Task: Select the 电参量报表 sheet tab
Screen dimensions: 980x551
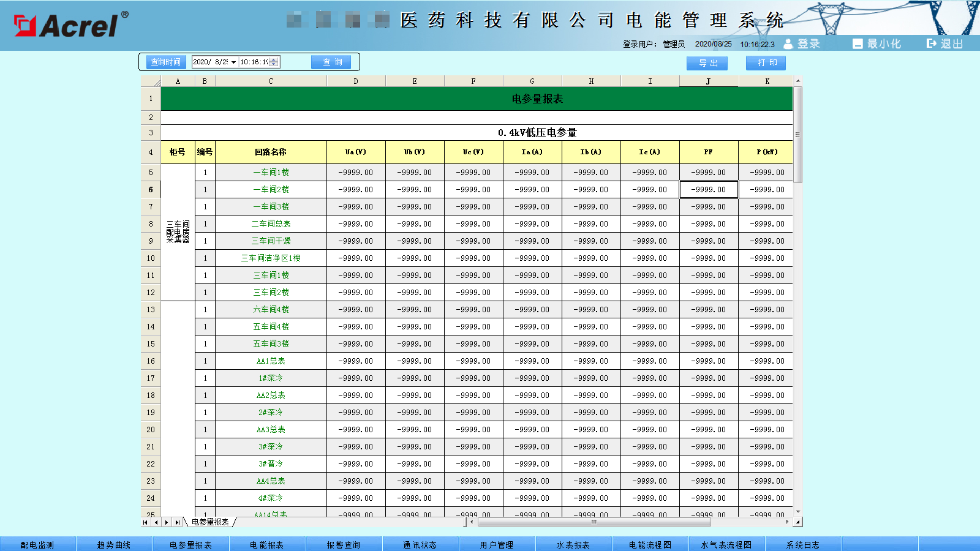Action: pyautogui.click(x=210, y=522)
